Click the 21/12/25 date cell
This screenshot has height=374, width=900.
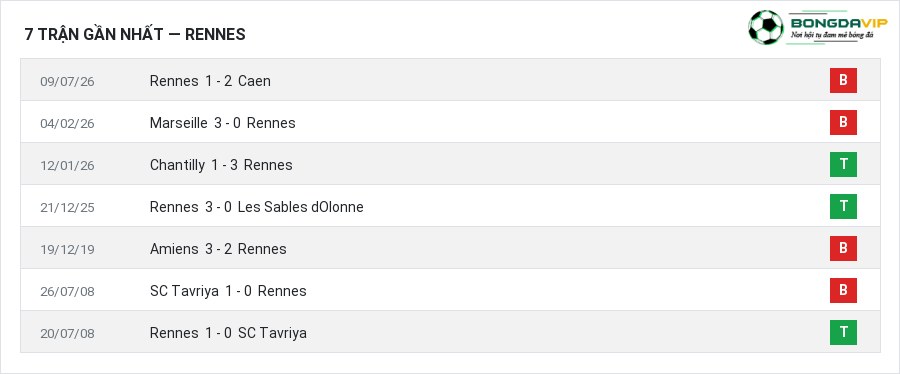pyautogui.click(x=67, y=208)
